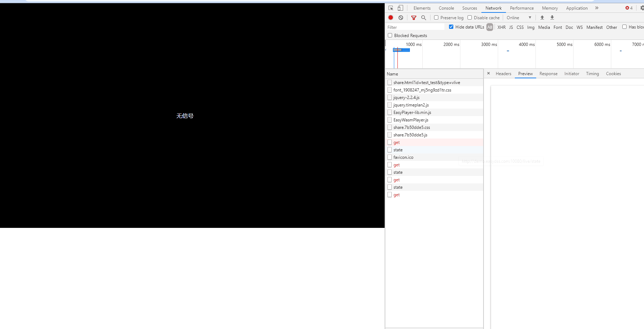Switch to the Console tab
Image resolution: width=644 pixels, height=329 pixels.
coord(446,8)
